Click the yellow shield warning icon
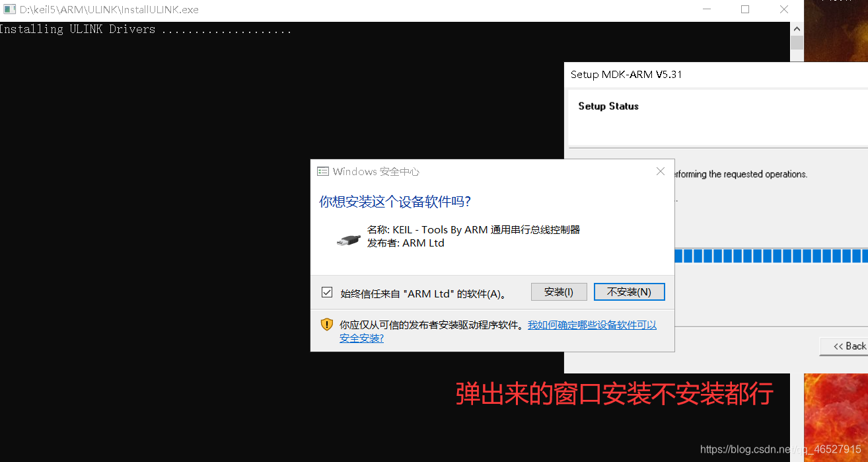 coord(327,325)
